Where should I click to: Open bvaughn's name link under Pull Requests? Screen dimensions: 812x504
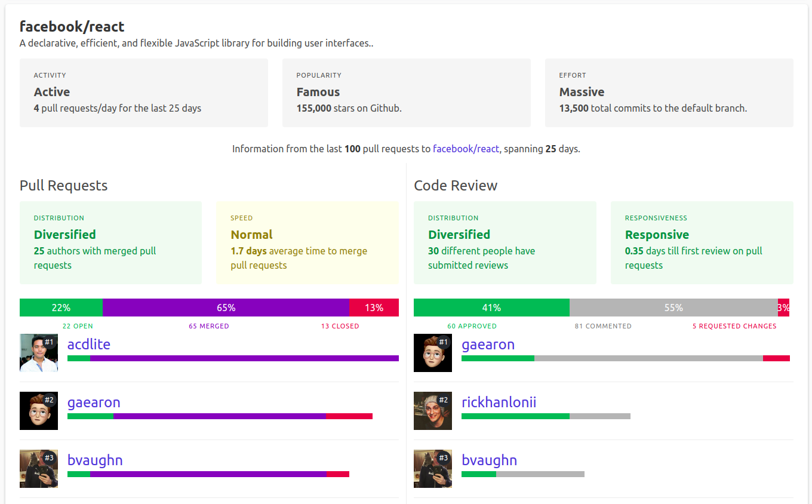click(x=95, y=460)
